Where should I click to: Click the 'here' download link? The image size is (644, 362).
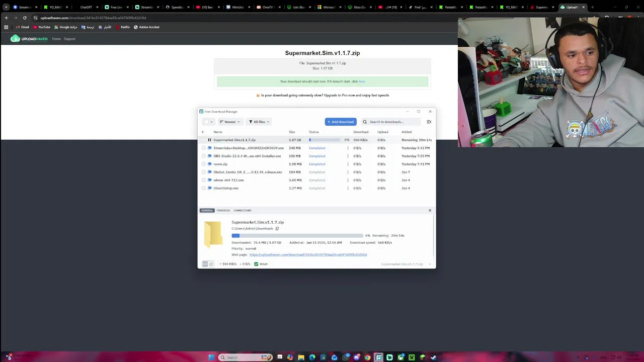click(x=362, y=81)
